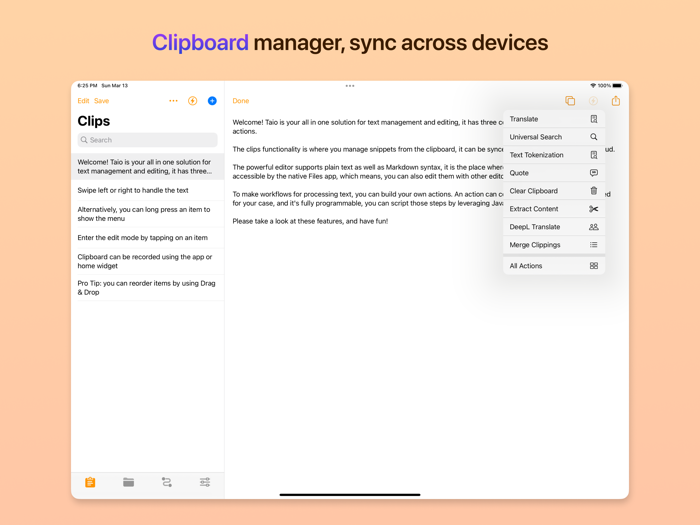Focus the Search field in Clips
Image resolution: width=700 pixels, height=525 pixels.
[147, 140]
